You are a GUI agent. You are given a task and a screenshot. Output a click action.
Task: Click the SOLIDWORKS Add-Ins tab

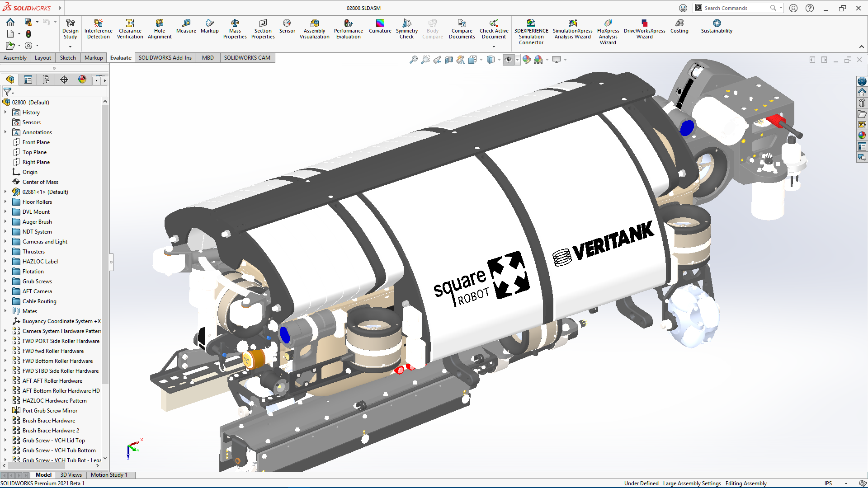coord(166,57)
